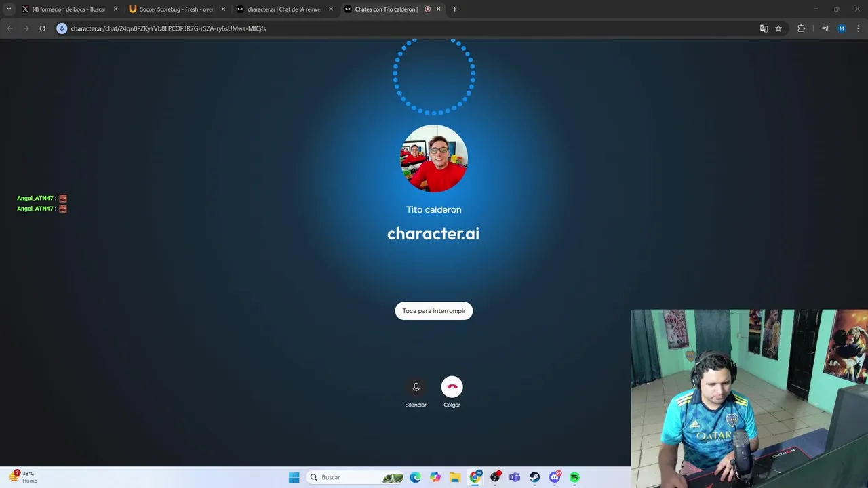Click the 'Tito calderon' name text
Screen dimensions: 868x488
[x=434, y=210]
